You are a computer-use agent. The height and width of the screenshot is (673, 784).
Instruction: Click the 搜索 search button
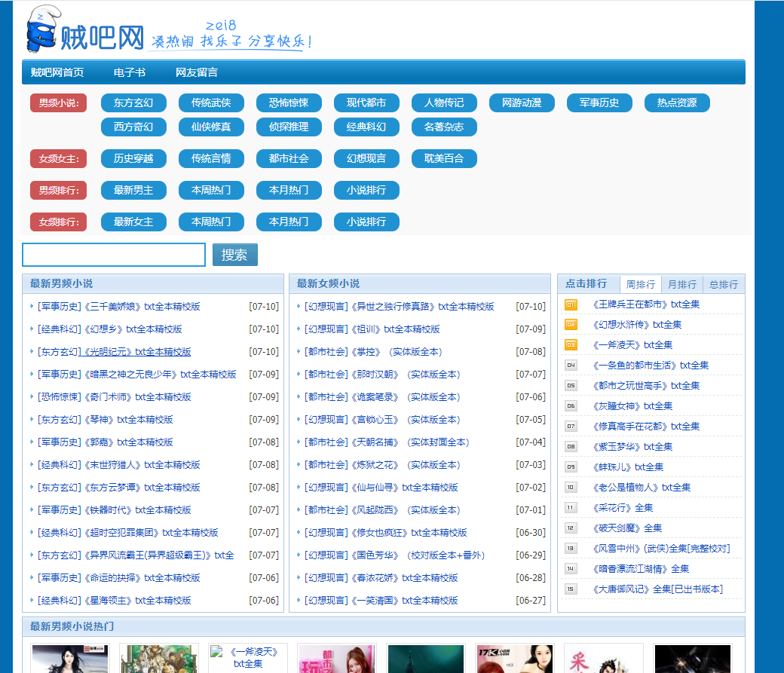coord(235,255)
